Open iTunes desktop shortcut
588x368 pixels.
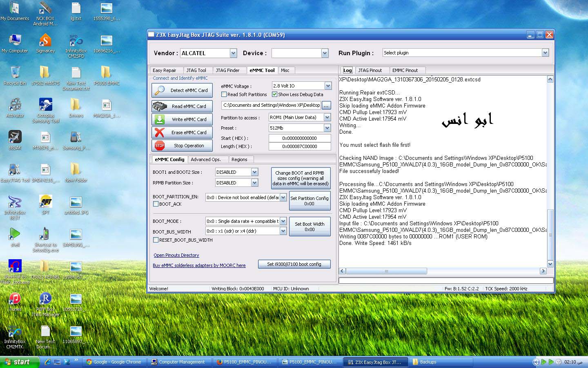pyautogui.click(x=15, y=302)
